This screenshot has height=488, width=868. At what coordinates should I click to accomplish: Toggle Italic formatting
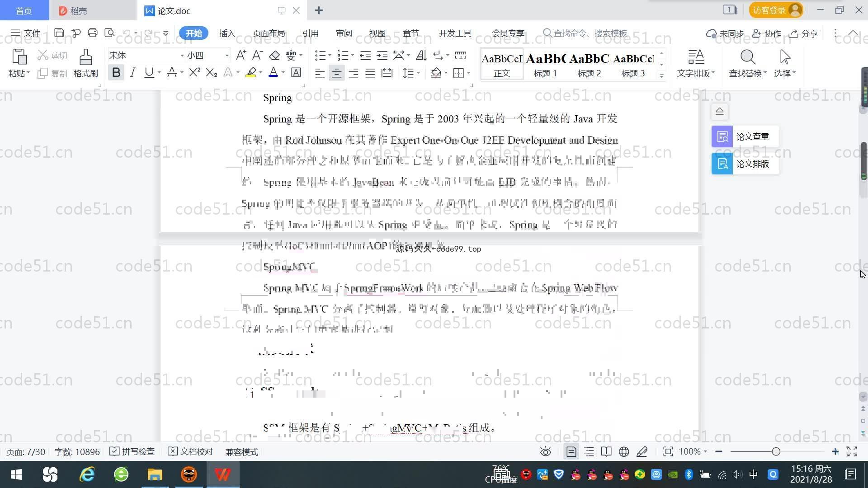[132, 72]
